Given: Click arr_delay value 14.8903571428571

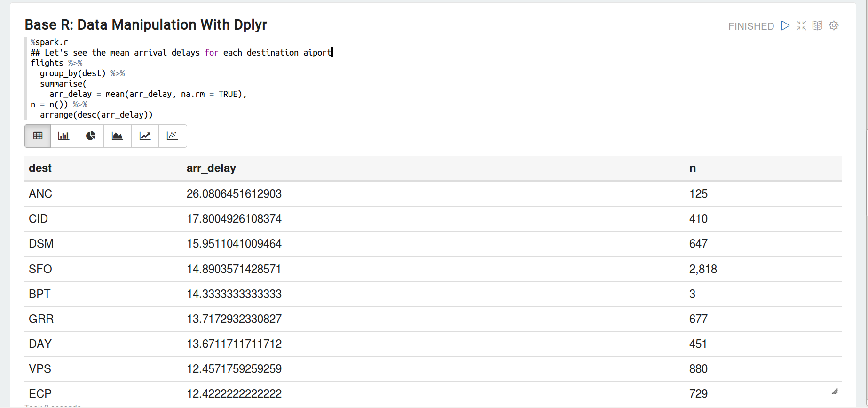Looking at the screenshot, I should click(234, 269).
